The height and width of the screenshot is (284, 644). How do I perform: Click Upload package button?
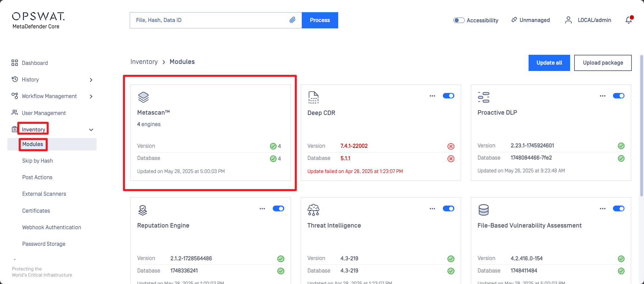tap(603, 63)
